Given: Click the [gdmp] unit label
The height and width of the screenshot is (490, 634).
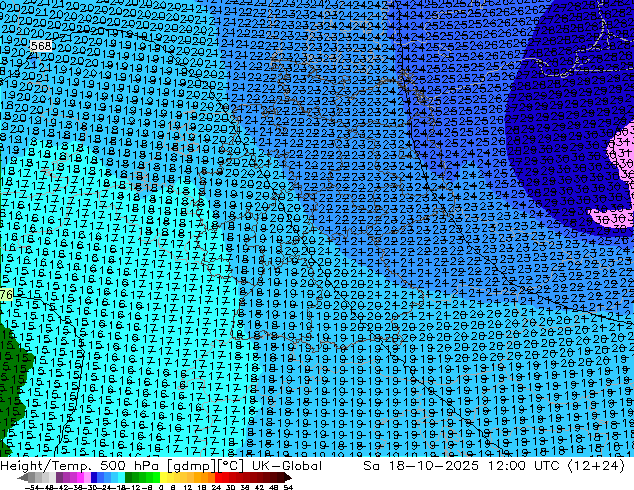Looking at the screenshot, I should (191, 466).
